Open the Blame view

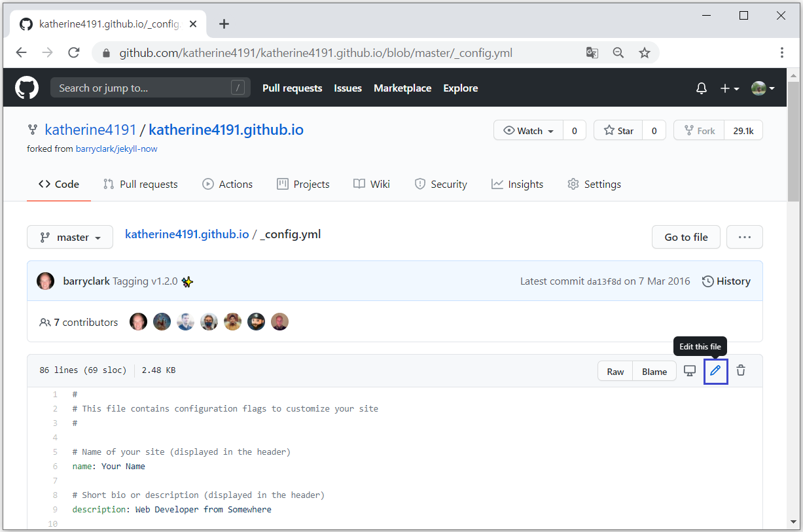pos(654,371)
